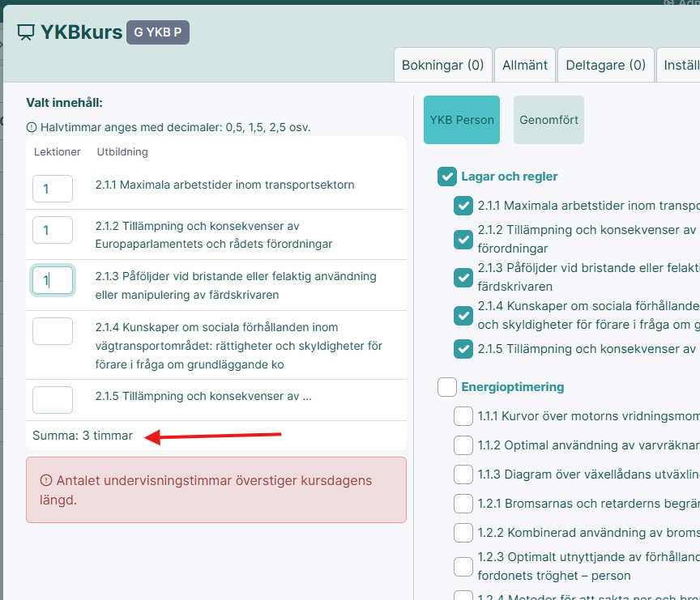Uncheck the Lagar och regler checkbox

447,177
